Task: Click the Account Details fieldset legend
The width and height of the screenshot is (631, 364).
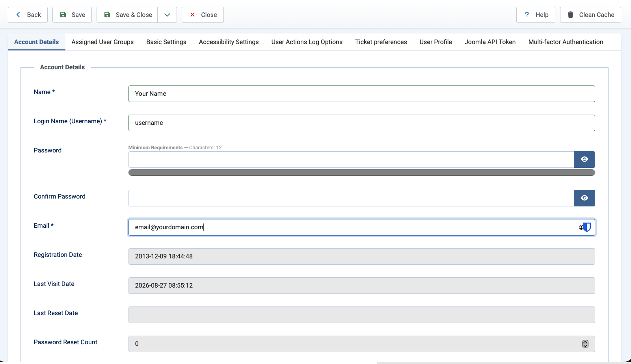Action: pos(62,67)
